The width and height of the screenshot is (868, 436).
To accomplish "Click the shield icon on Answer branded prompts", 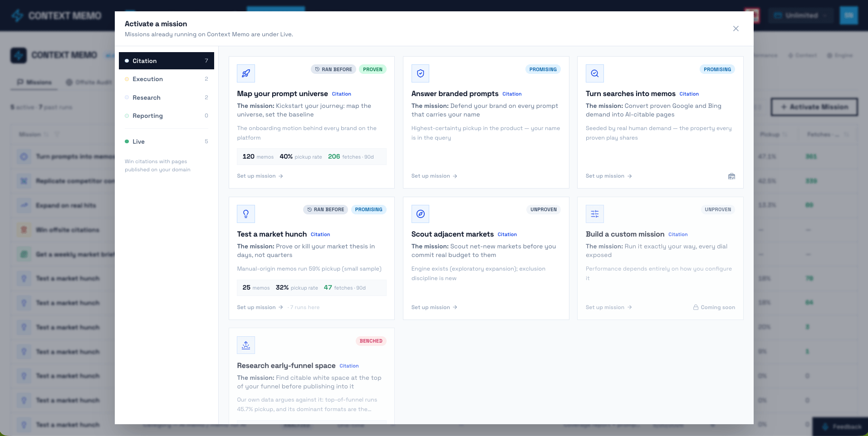I will click(420, 73).
